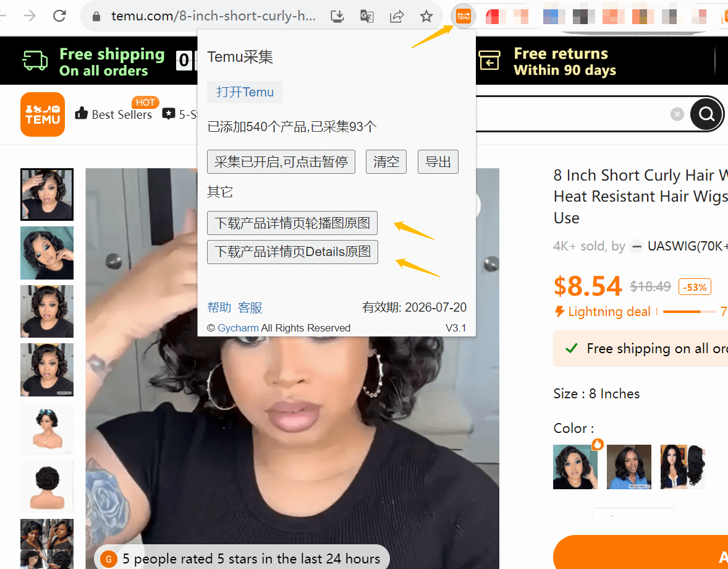Export collected data with 导出 button

click(438, 161)
